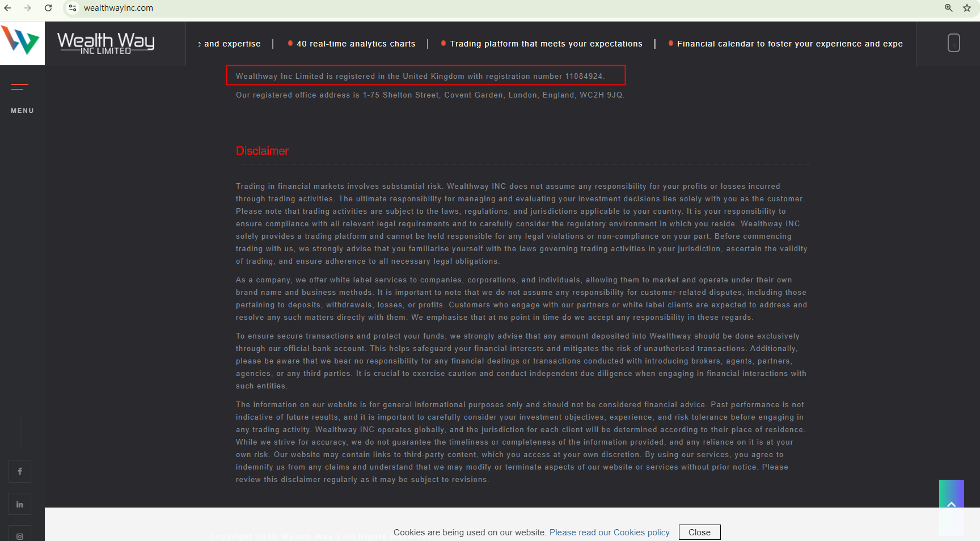Open the Instagram social icon
980x541 pixels.
[20, 534]
